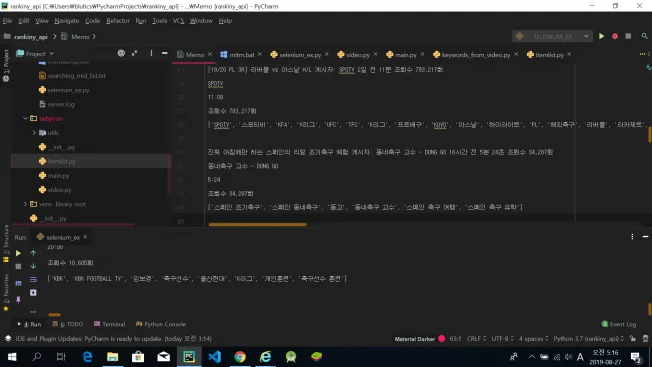The height and width of the screenshot is (367, 652).
Task: Click the editor horizontal scrollbar
Action: point(257,224)
